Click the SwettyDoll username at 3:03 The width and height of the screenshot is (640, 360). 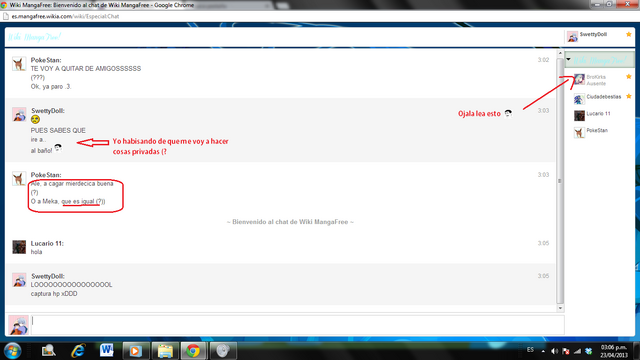click(x=48, y=111)
